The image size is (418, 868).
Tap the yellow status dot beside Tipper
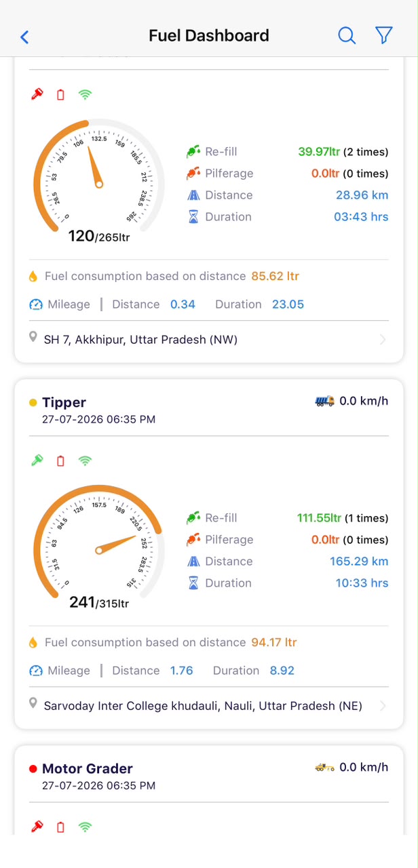point(33,403)
